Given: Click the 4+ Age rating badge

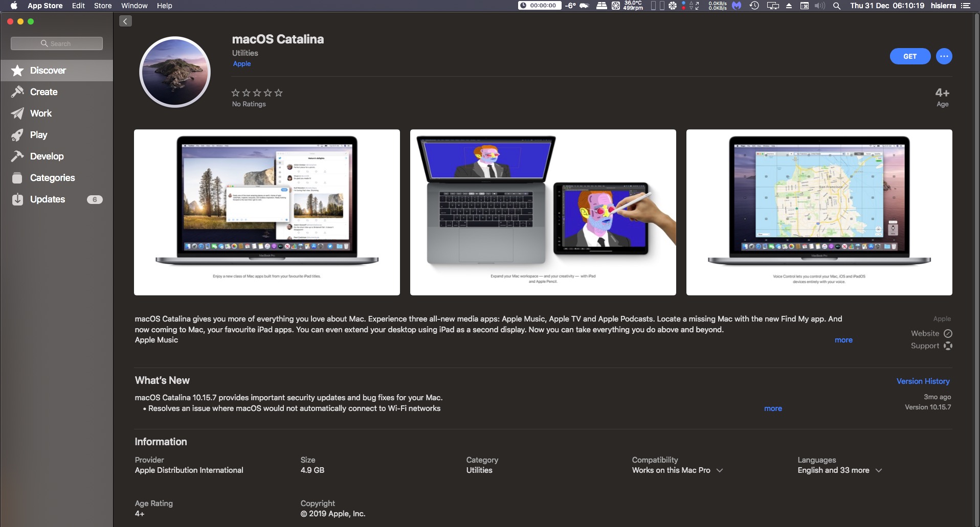Looking at the screenshot, I should pyautogui.click(x=942, y=97).
